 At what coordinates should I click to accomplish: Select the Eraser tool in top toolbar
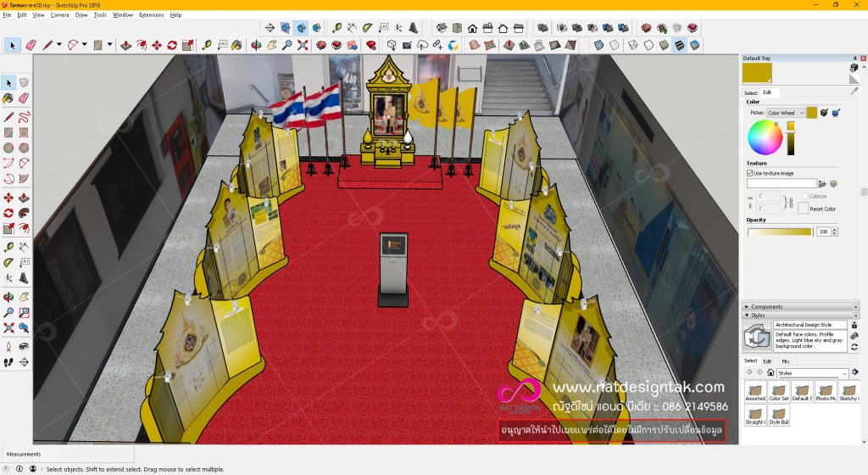tap(31, 44)
